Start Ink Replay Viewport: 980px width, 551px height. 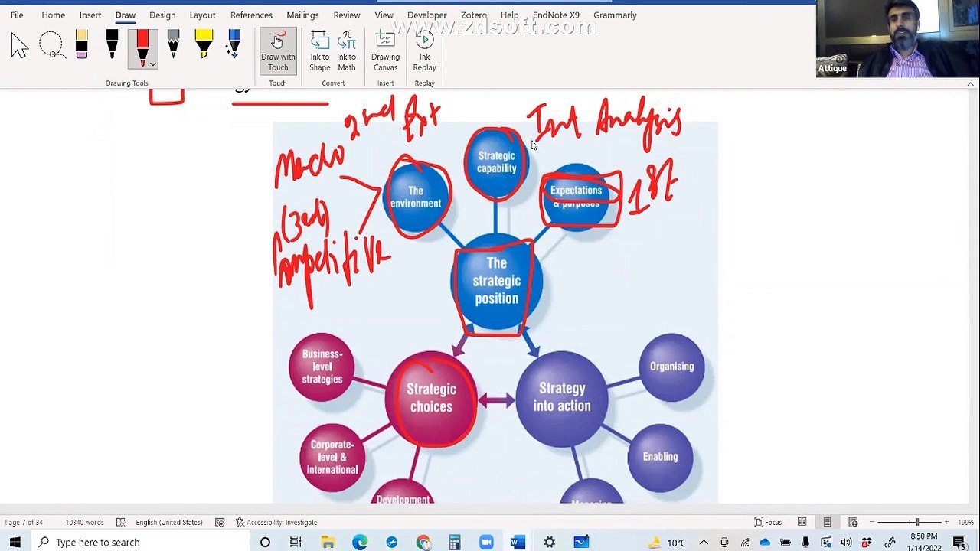click(x=424, y=51)
